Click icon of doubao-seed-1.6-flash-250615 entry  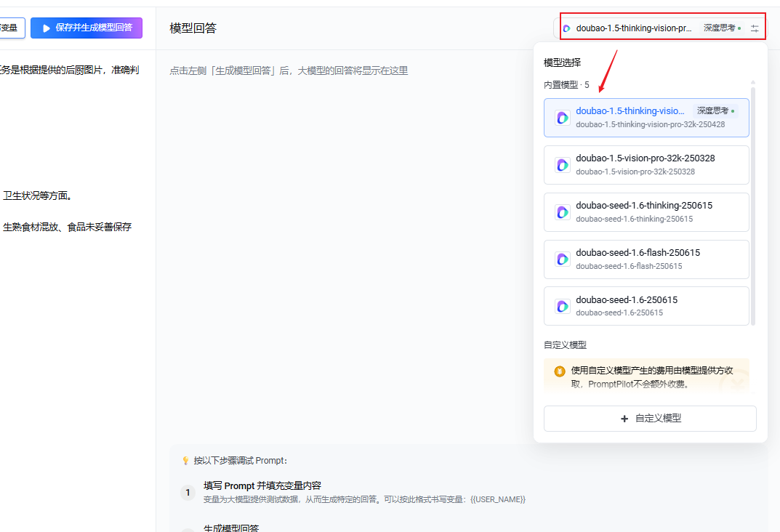tap(563, 259)
